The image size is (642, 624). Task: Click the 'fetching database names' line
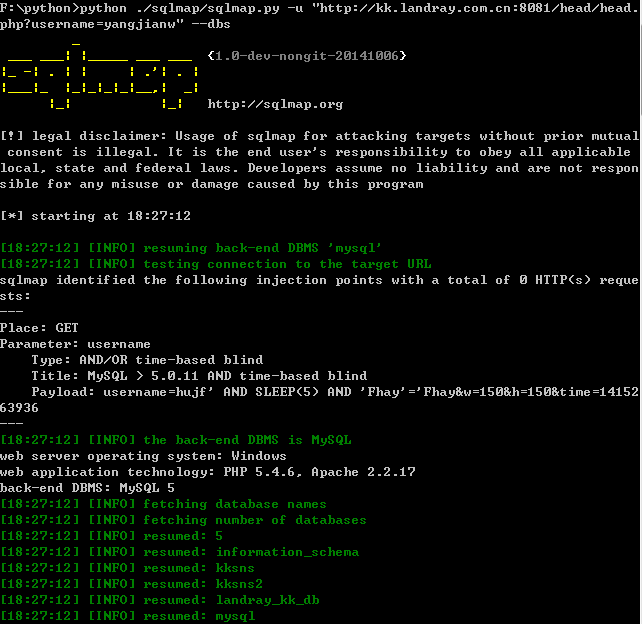163,504
